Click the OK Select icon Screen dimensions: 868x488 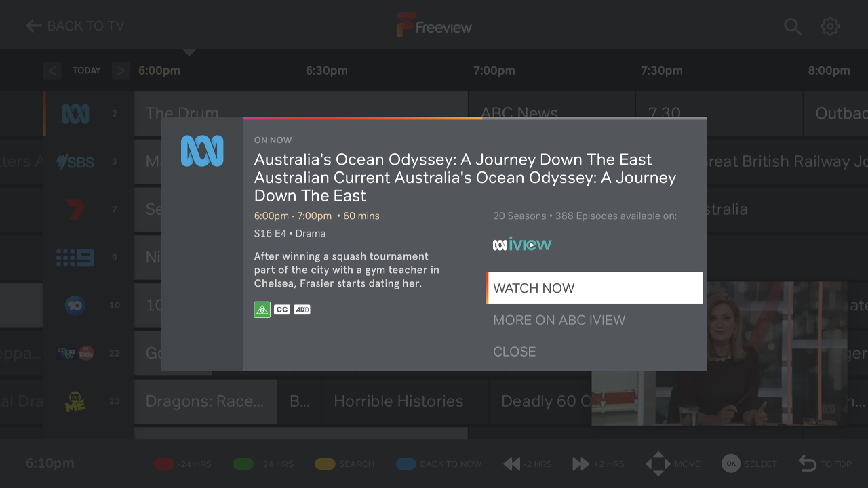[x=731, y=464]
